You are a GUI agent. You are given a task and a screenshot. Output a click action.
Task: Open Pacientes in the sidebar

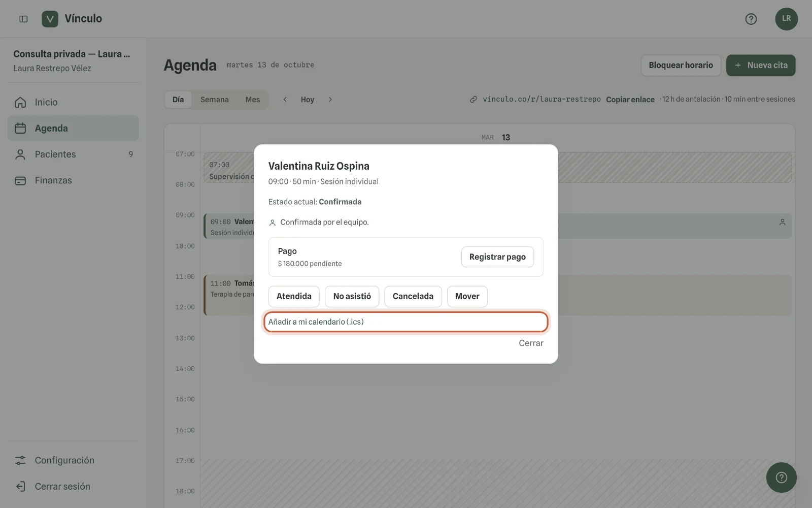pos(73,154)
